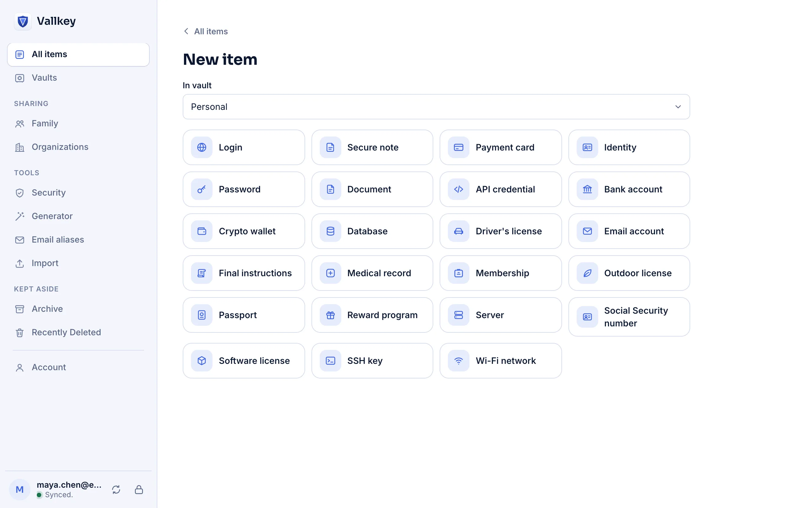Go back via All items breadcrumb link
812x508 pixels.
tap(206, 31)
